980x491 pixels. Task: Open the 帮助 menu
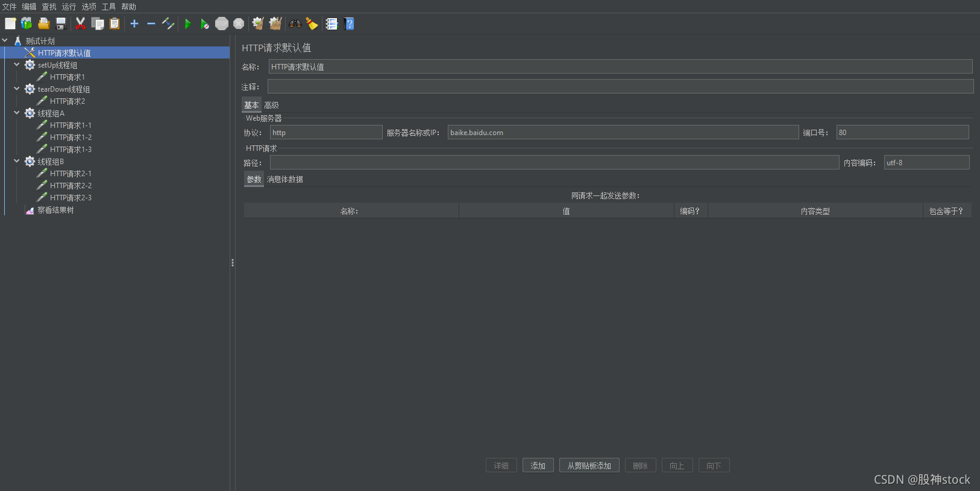click(x=129, y=7)
